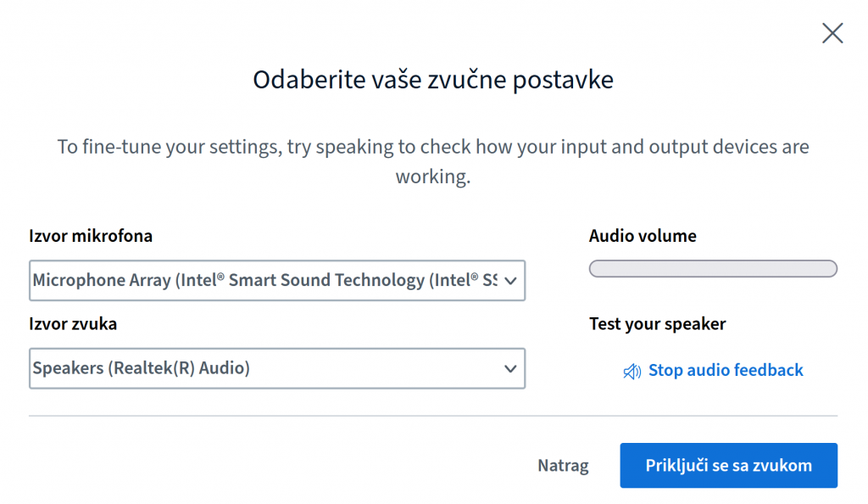Image resolution: width=868 pixels, height=504 pixels.
Task: Click the Audio volume label
Action: [643, 236]
